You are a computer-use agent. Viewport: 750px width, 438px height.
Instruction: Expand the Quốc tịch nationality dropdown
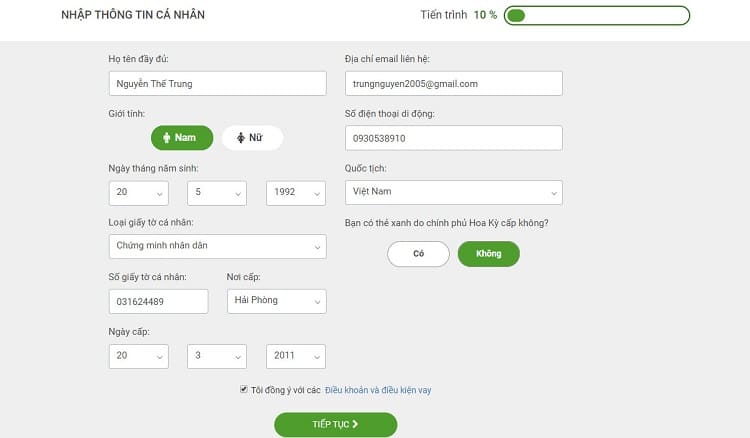453,191
